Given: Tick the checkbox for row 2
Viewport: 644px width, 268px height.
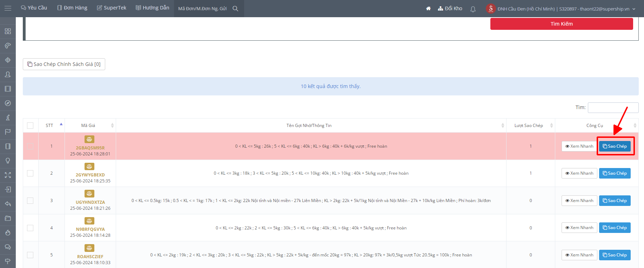Looking at the screenshot, I should click(30, 173).
